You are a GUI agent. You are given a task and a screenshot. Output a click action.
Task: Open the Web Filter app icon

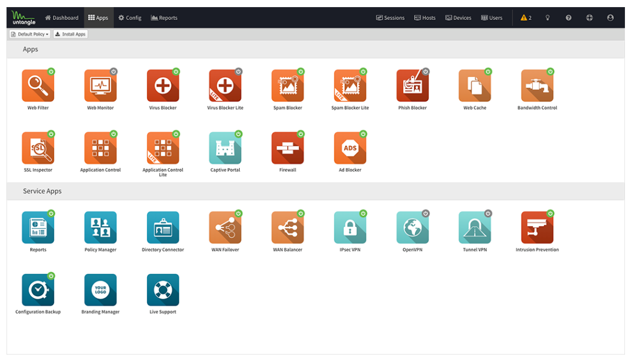(x=38, y=86)
